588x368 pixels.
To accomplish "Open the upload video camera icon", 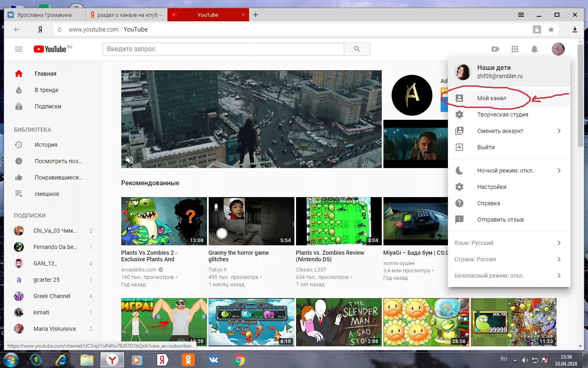I will tap(495, 49).
